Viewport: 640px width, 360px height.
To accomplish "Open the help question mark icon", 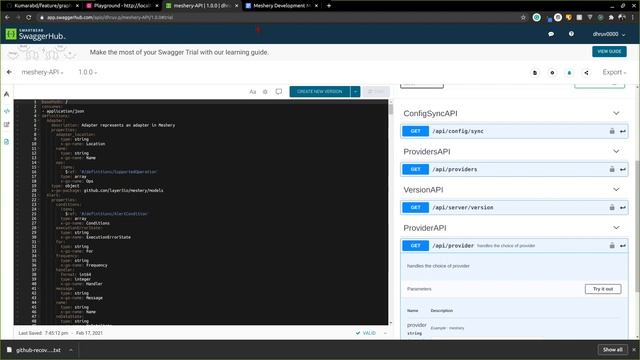I will [x=571, y=34].
